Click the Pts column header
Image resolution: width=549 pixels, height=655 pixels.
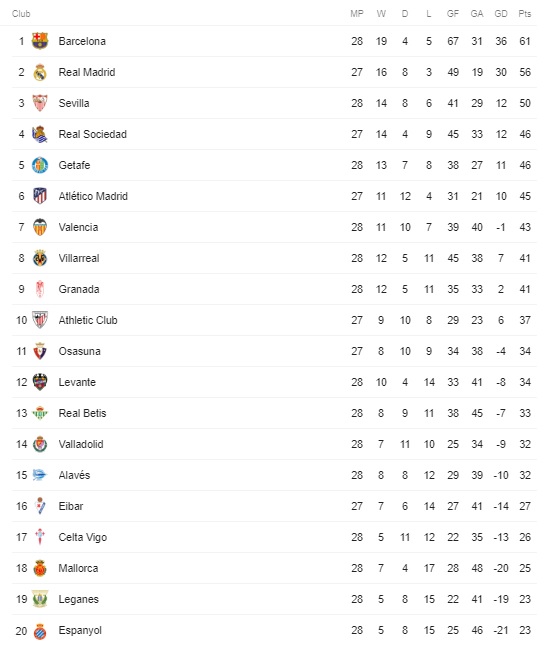(x=525, y=14)
